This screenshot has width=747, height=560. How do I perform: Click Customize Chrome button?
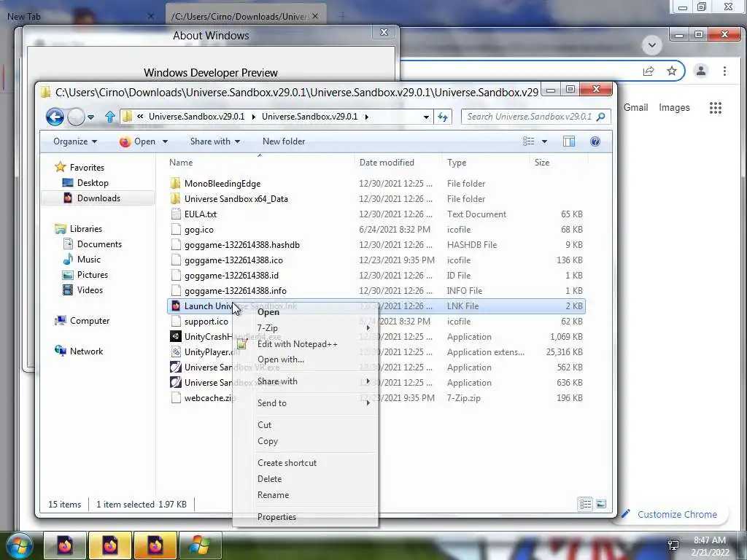click(x=670, y=514)
